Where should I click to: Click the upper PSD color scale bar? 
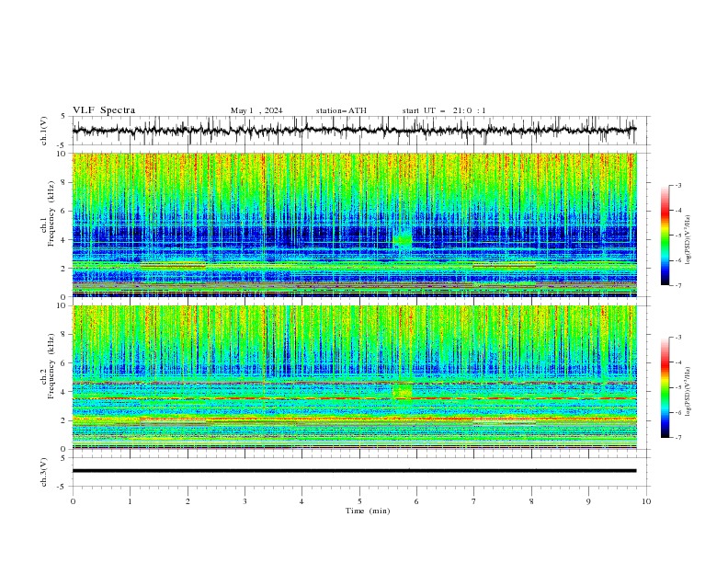pyautogui.click(x=665, y=236)
